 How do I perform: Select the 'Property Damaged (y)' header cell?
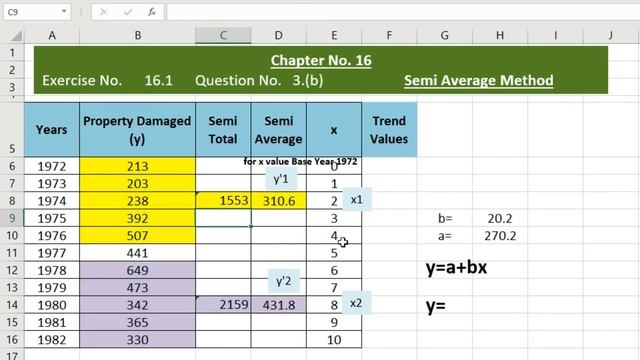pos(138,130)
